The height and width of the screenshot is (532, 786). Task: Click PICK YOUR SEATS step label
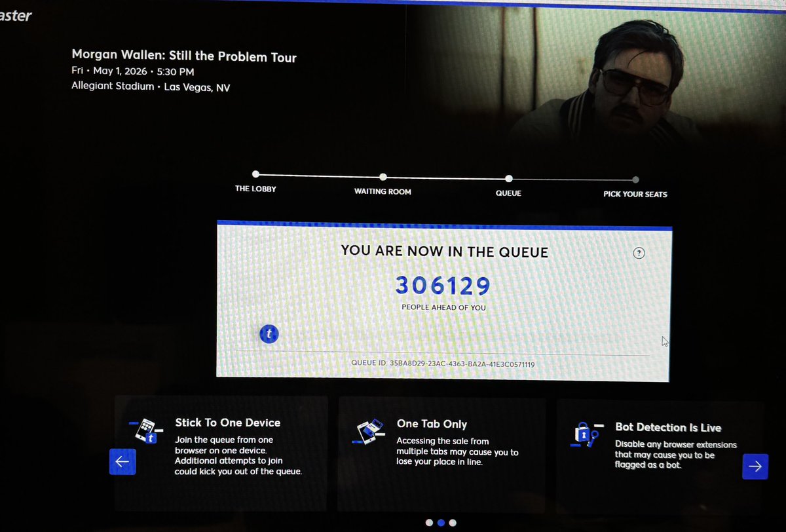635,194
